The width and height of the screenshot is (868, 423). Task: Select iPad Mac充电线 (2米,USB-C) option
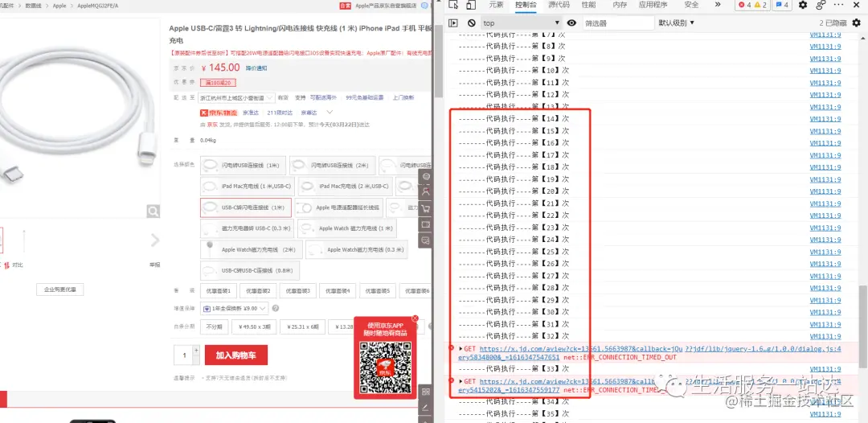(x=345, y=187)
